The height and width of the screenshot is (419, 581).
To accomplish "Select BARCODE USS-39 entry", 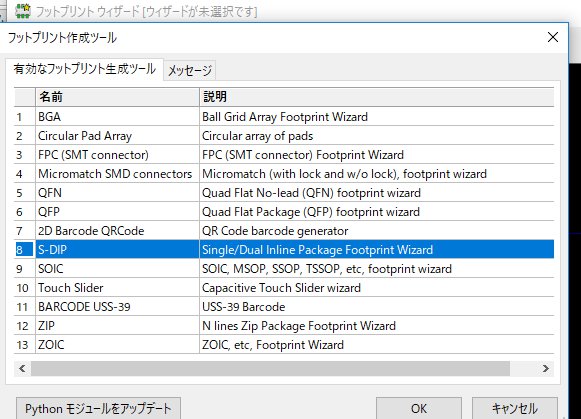I will click(284, 307).
